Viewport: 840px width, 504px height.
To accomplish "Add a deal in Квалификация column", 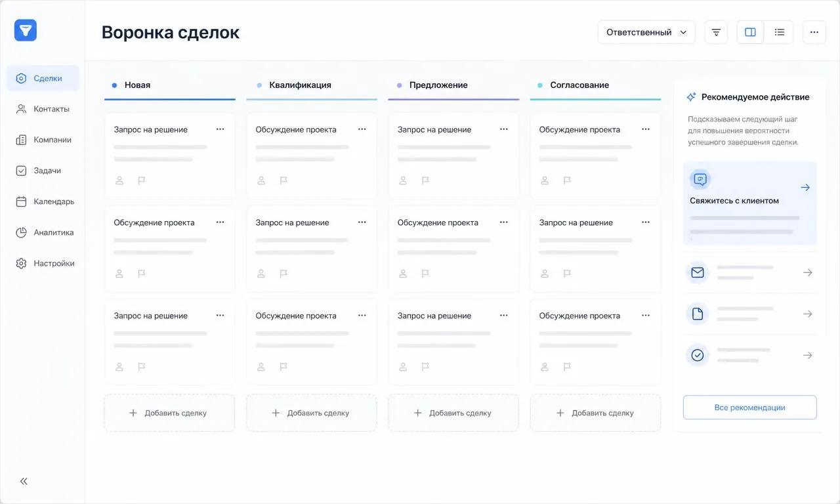I will (312, 413).
